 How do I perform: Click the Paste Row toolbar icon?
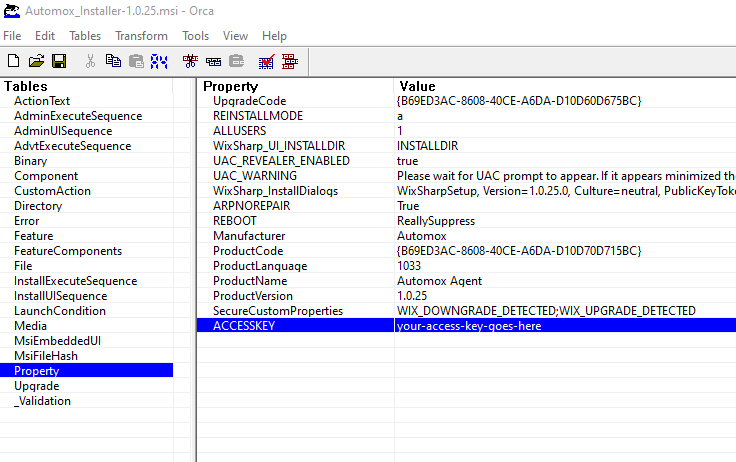pyautogui.click(x=237, y=61)
